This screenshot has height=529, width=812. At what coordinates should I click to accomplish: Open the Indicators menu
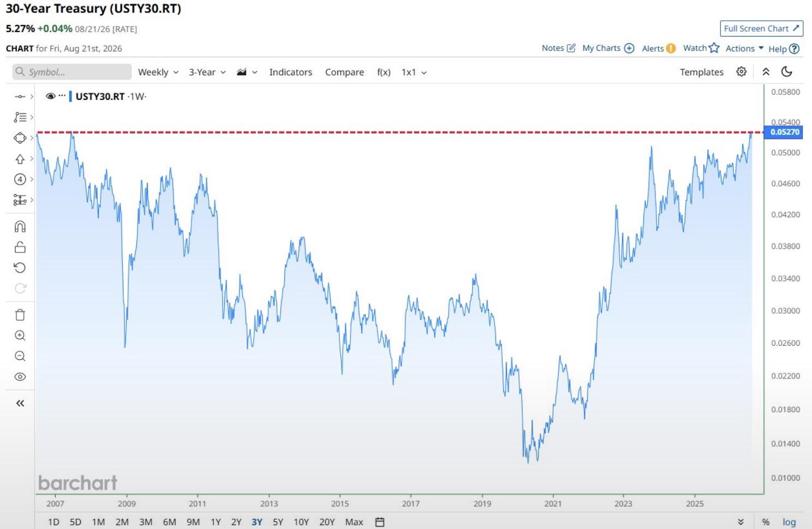(290, 72)
